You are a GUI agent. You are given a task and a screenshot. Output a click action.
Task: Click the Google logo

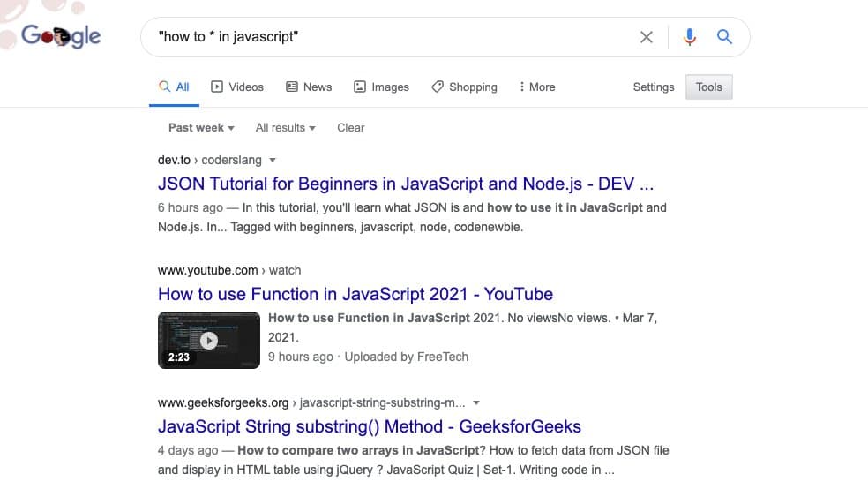point(62,36)
